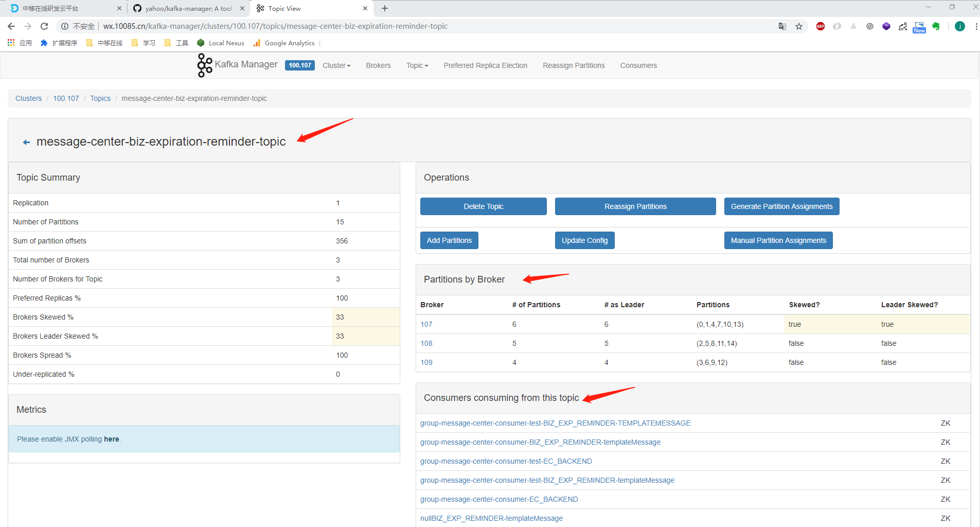The image size is (980, 527).
Task: Click partitions cell (0,1,4,7,10,13)
Action: point(720,324)
